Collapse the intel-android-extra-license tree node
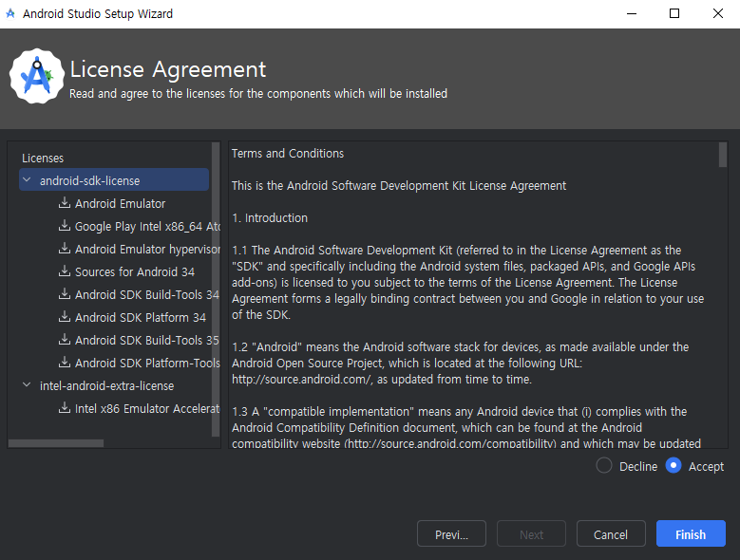Screen dimensions: 740x560 [27, 385]
